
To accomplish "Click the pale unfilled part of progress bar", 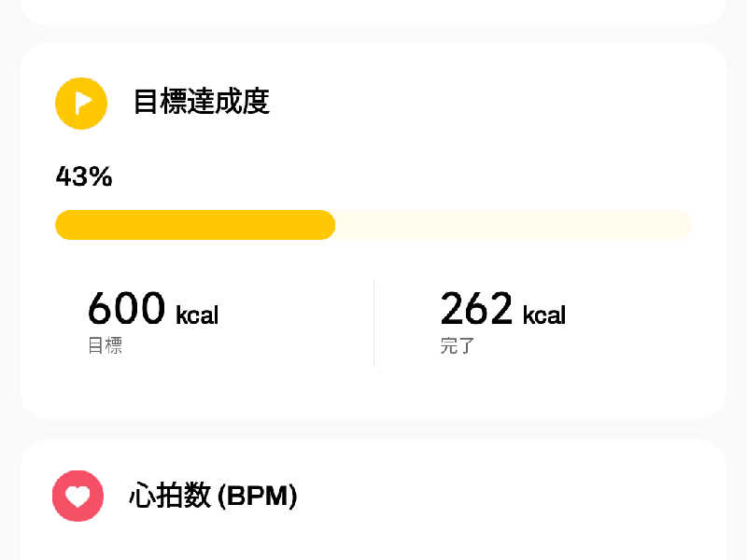I will (513, 225).
